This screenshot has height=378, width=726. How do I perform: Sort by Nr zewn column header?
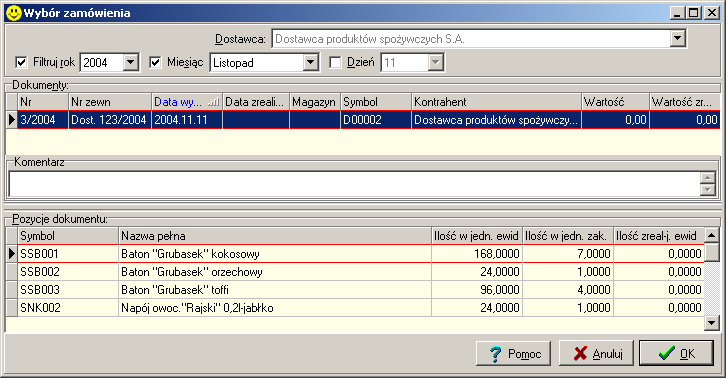[110, 102]
